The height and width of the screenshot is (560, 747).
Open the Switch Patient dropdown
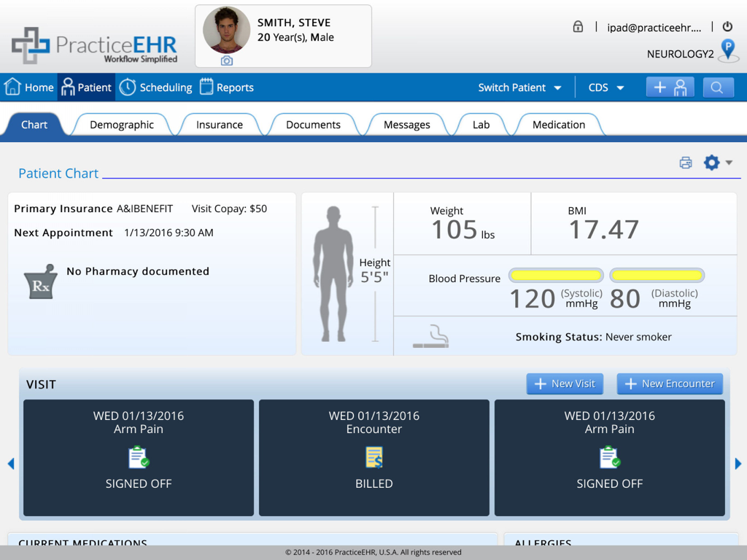(x=520, y=87)
